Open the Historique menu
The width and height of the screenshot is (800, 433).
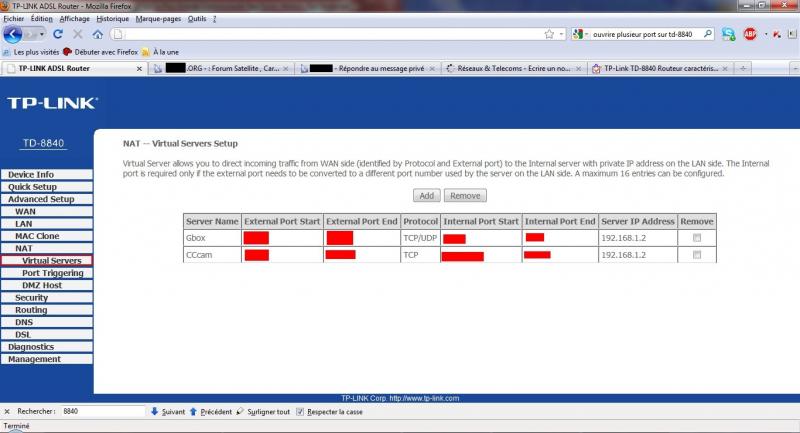[x=112, y=19]
